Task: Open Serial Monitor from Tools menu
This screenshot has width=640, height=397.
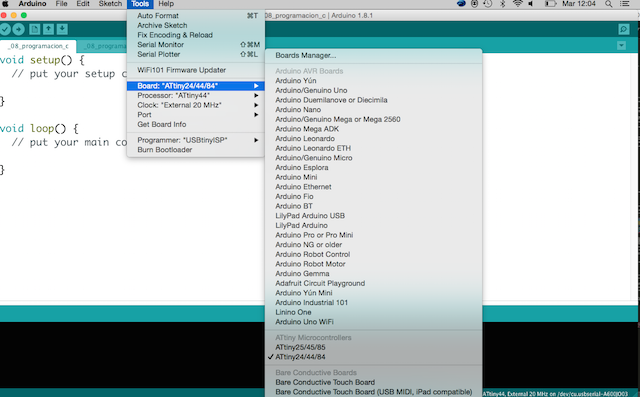Action: [x=196, y=44]
